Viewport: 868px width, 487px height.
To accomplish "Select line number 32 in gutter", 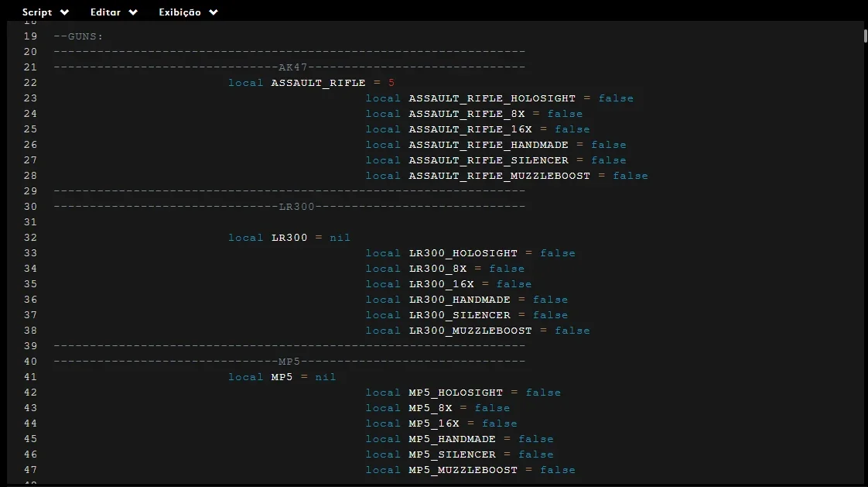I will point(30,238).
